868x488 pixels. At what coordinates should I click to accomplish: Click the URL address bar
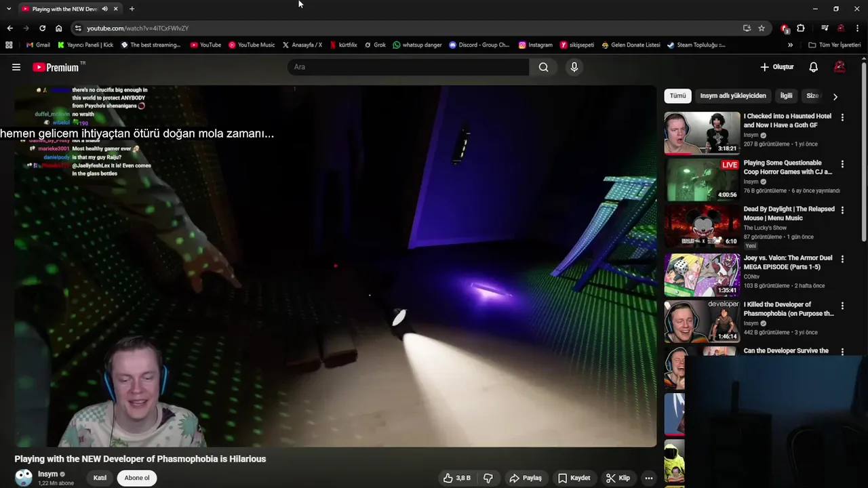tap(407, 28)
